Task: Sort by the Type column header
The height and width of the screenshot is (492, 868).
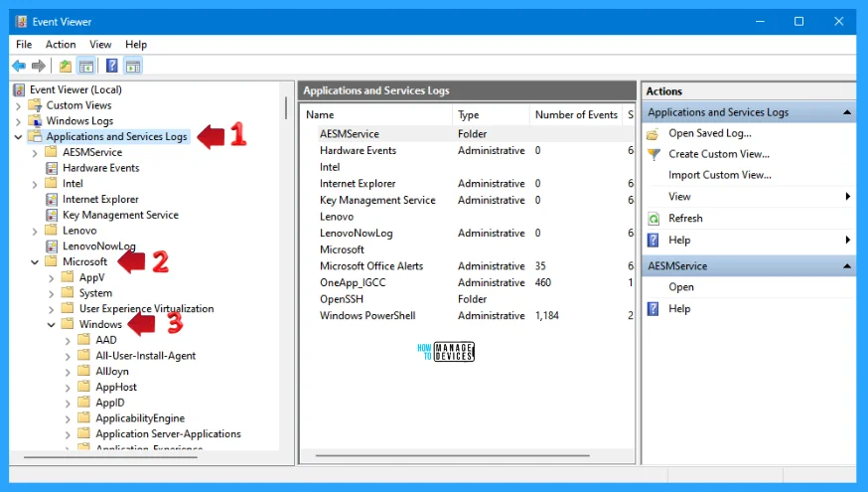Action: (x=491, y=114)
